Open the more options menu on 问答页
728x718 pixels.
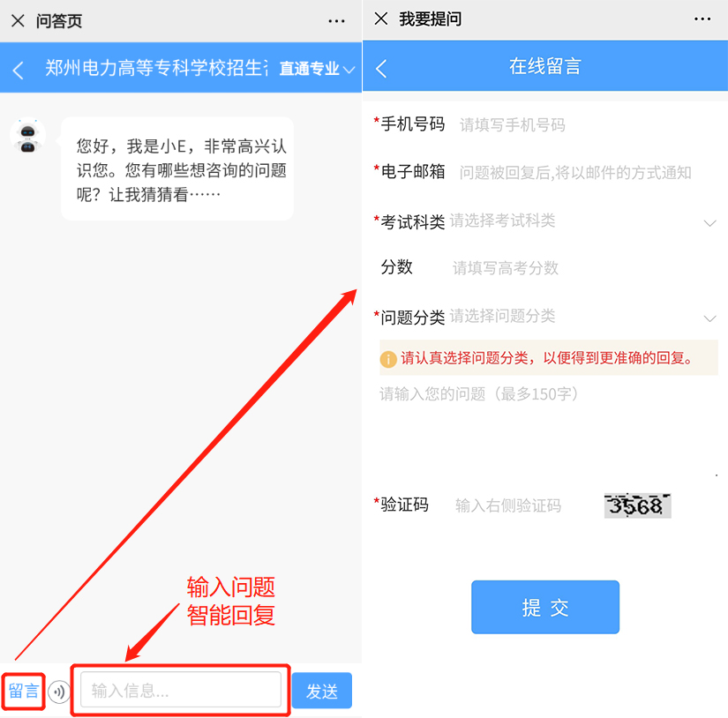336,21
